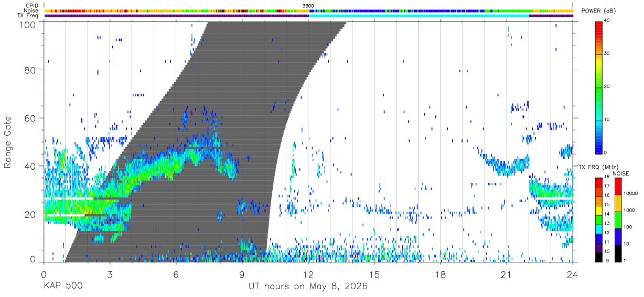Click the "Noise" label at top left
This screenshot has width=644, height=297.
tap(31, 10)
